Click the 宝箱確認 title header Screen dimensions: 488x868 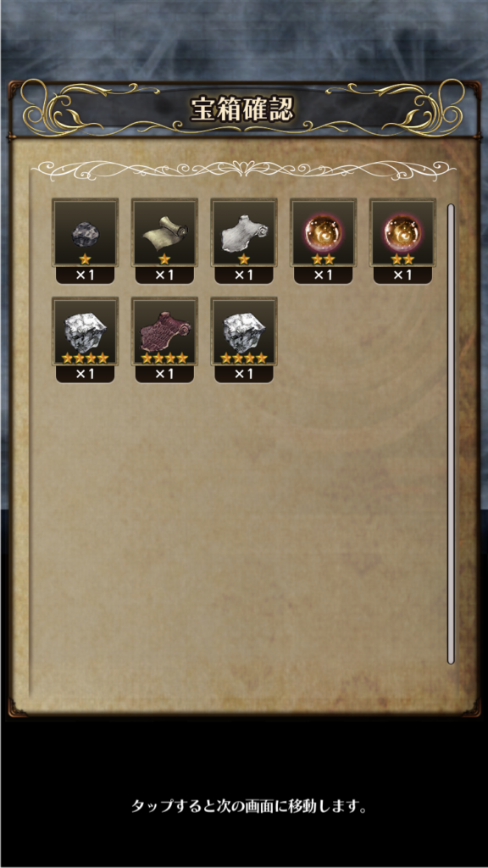click(241, 109)
